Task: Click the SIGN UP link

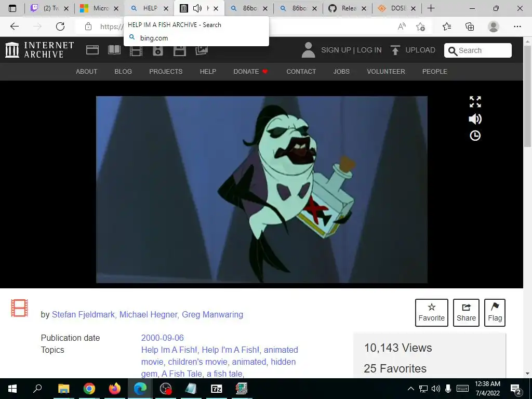Action: pos(336,50)
